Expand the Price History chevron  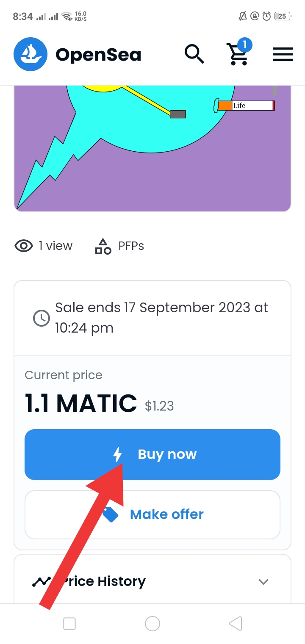click(x=263, y=581)
